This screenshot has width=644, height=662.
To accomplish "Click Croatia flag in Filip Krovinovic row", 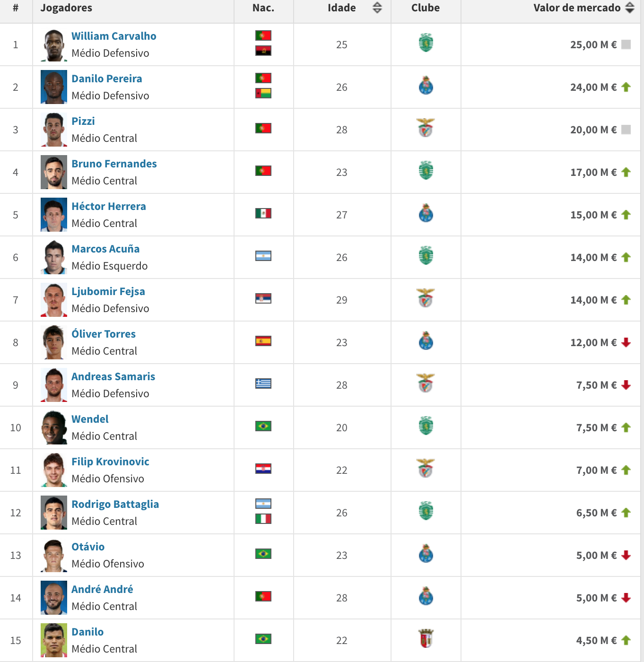I will click(263, 469).
